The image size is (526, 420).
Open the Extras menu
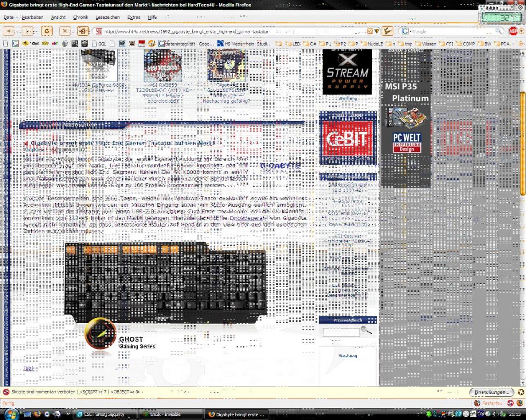click(134, 17)
